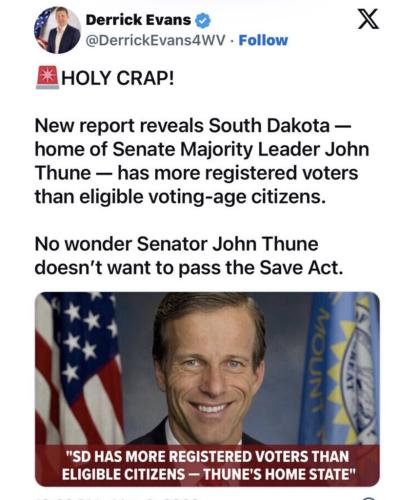Open the X logo in the corner

(368, 19)
